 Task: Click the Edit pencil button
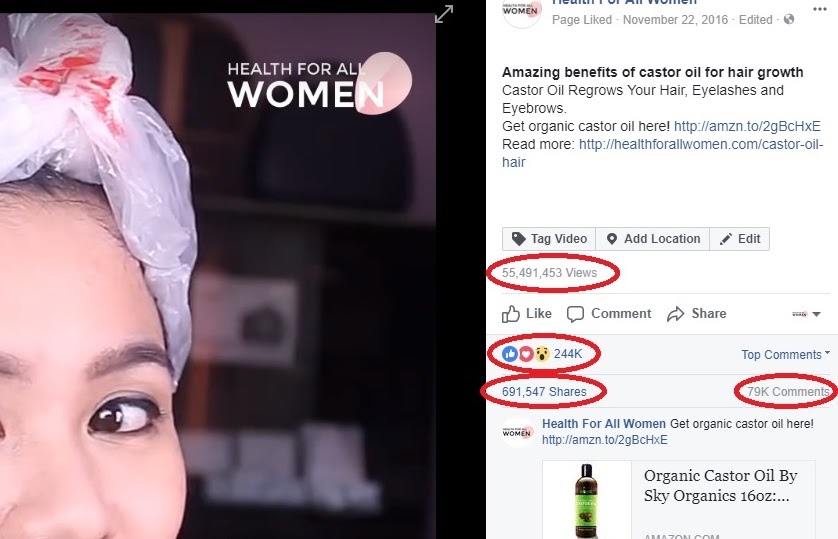(x=740, y=239)
